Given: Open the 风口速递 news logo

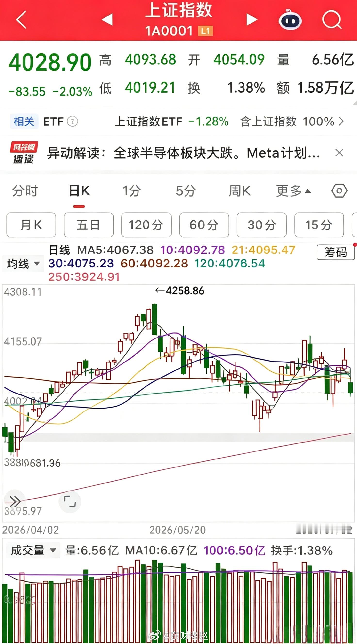Looking at the screenshot, I should [24, 153].
